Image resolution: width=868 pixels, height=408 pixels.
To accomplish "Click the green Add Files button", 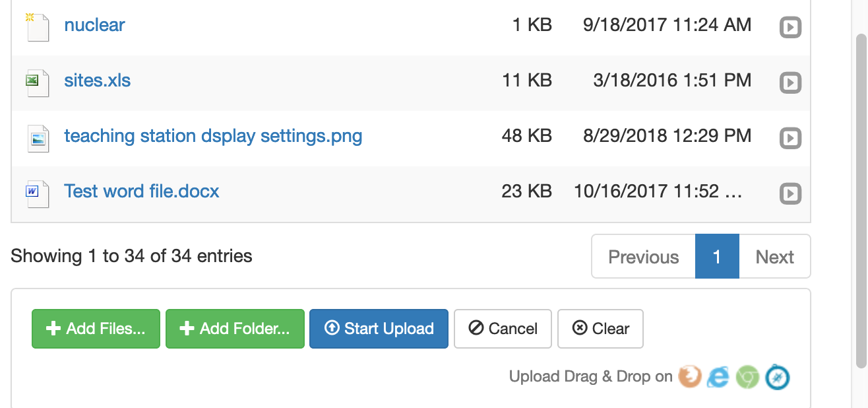I will click(96, 329).
